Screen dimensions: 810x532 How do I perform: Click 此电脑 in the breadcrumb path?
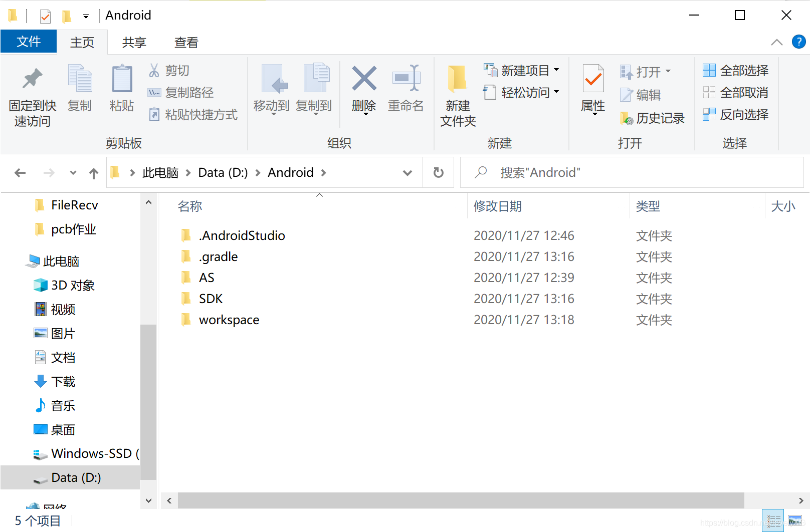pyautogui.click(x=160, y=173)
